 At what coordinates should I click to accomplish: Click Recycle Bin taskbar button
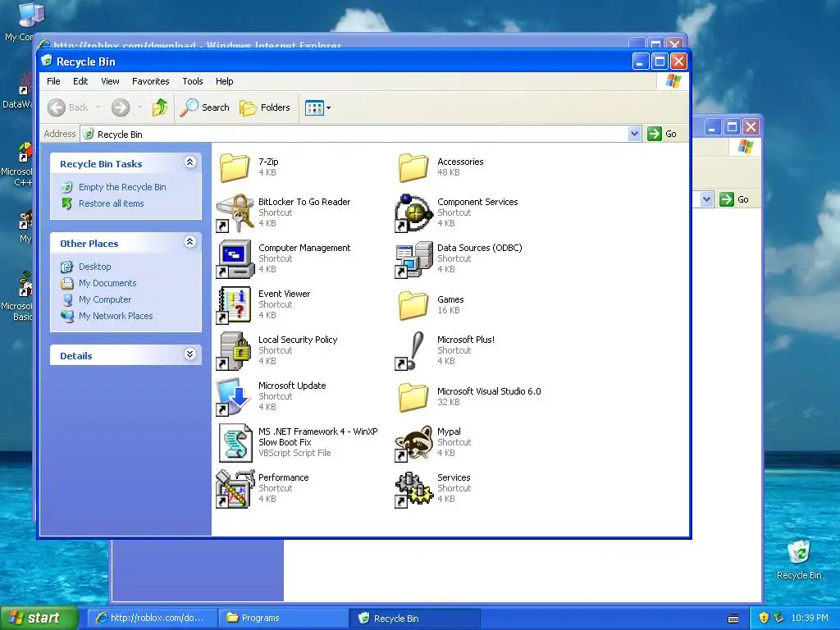(x=414, y=618)
